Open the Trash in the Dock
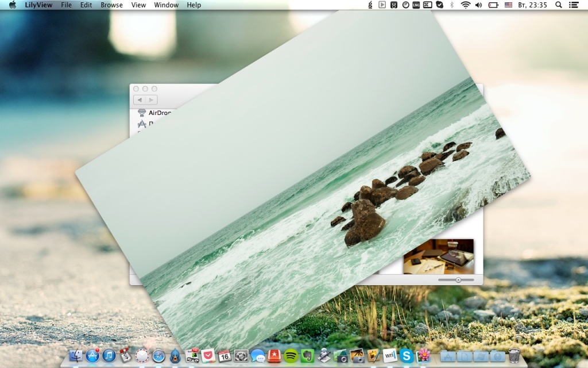 click(514, 356)
